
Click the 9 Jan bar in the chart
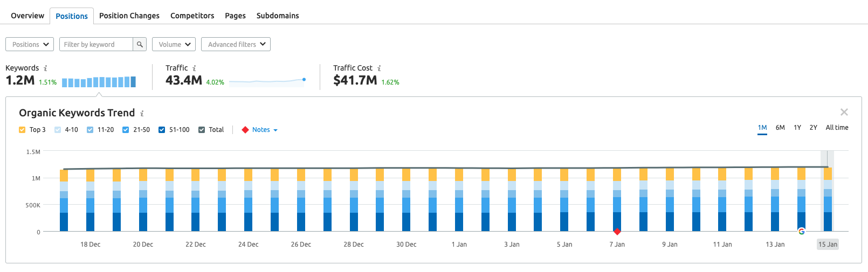[670, 199]
